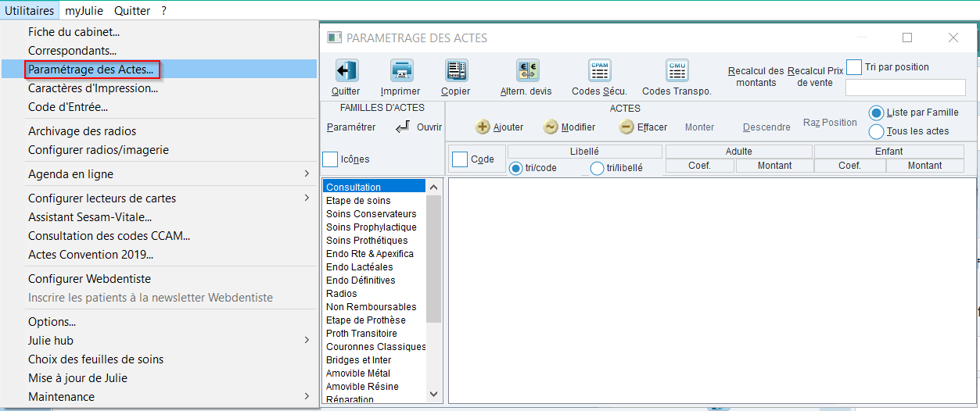
Task: Click the Quitter door icon in the toolbar
Action: [346, 71]
